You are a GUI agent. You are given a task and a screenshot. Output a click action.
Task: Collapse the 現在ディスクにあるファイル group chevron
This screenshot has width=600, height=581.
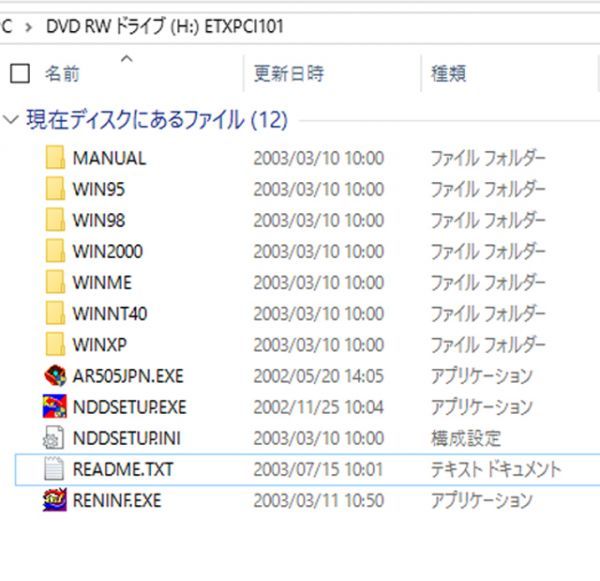(11, 119)
